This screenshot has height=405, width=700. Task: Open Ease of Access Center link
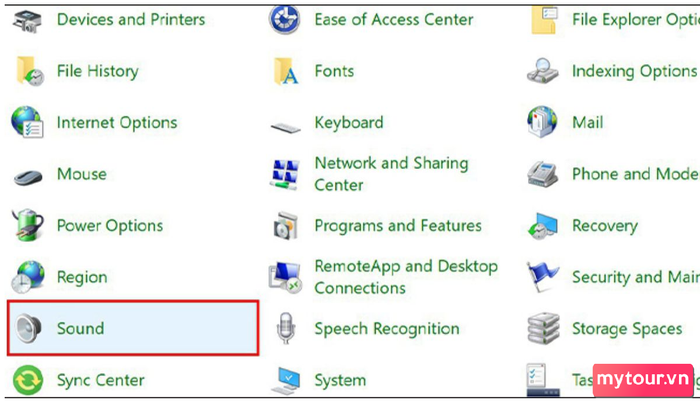click(394, 20)
